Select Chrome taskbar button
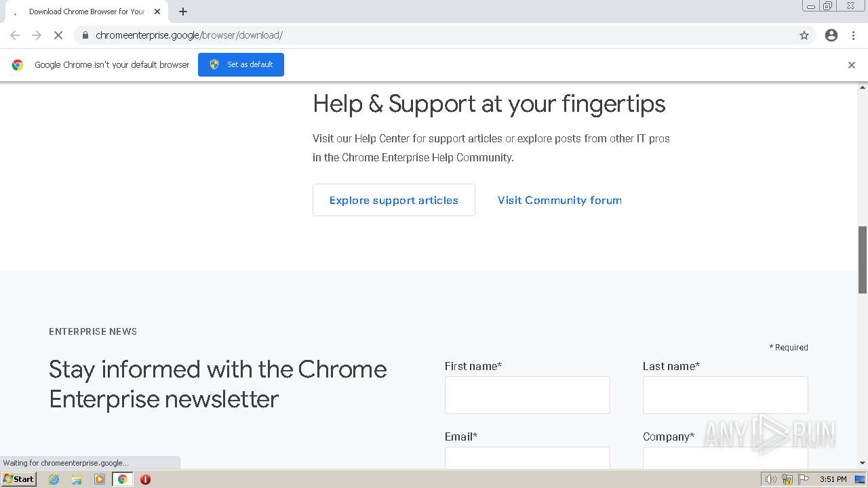The image size is (868, 488). click(x=122, y=479)
